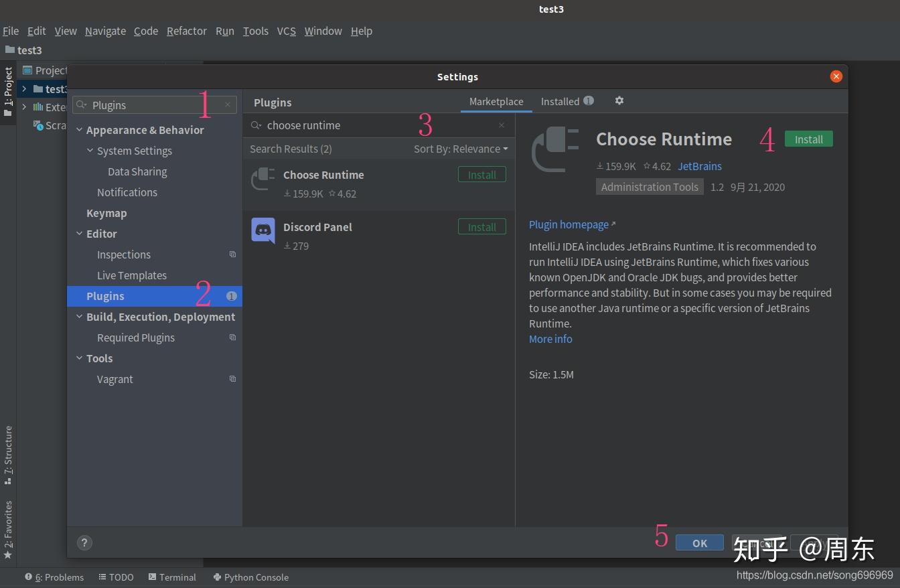Close the Settings dialog

(x=836, y=76)
